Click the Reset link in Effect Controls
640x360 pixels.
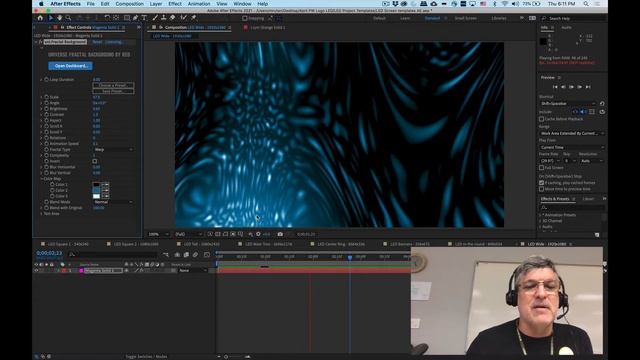coord(97,42)
